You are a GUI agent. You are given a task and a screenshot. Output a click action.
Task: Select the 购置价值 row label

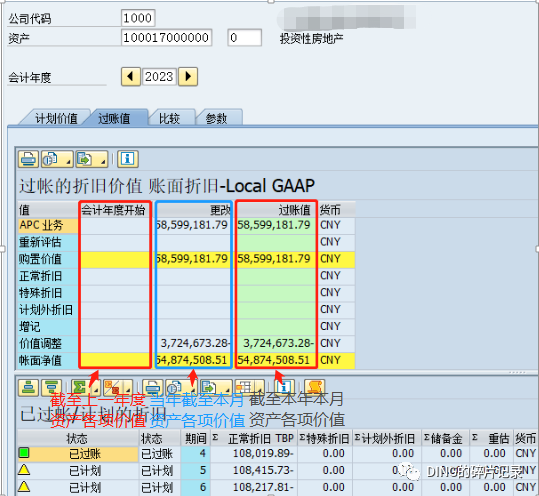[x=48, y=259]
